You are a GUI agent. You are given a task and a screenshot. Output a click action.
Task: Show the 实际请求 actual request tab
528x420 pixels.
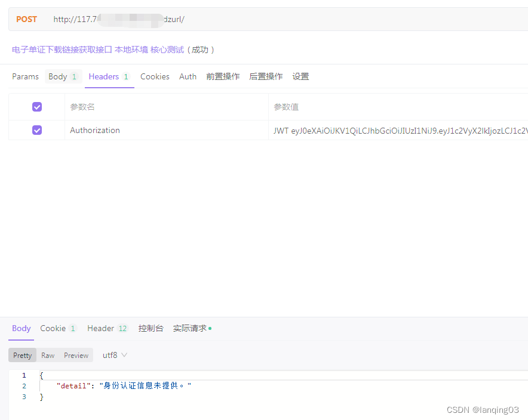[x=189, y=328]
